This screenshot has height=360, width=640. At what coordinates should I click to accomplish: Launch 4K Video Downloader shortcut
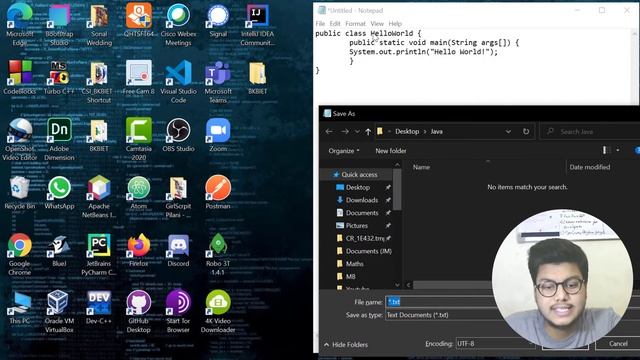pos(218,312)
